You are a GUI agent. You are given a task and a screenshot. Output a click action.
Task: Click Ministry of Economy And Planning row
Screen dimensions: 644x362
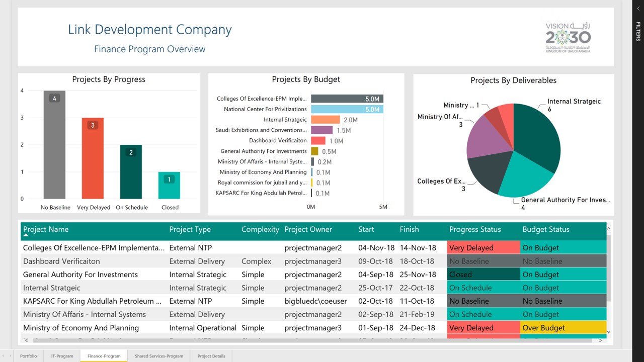(x=314, y=328)
